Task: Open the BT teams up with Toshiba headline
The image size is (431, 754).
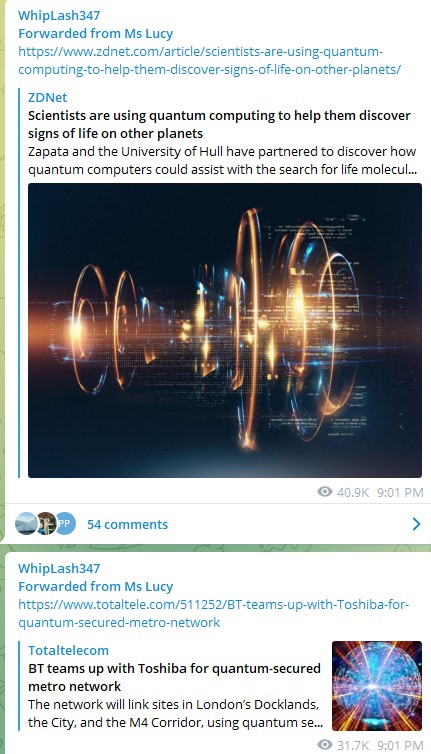Action: coord(174,677)
